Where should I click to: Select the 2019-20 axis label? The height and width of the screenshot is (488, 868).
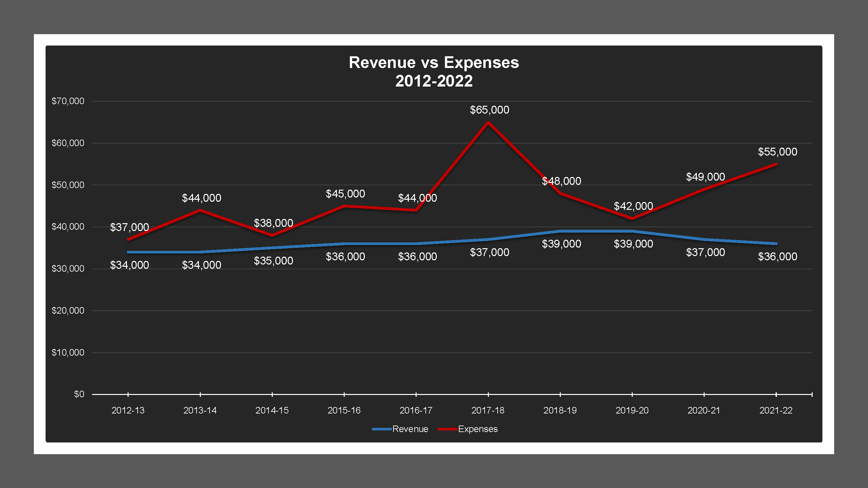click(632, 410)
